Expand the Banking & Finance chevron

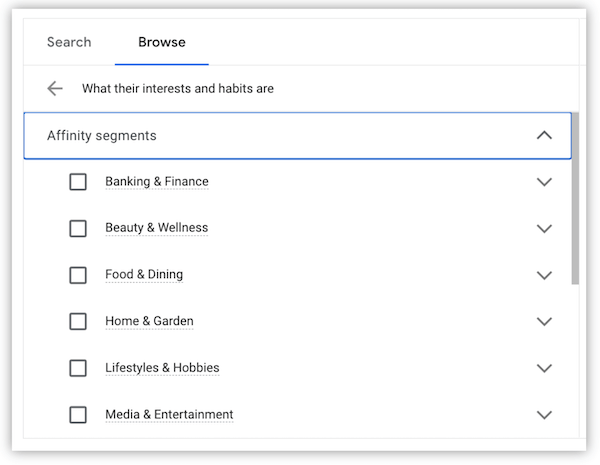544,182
